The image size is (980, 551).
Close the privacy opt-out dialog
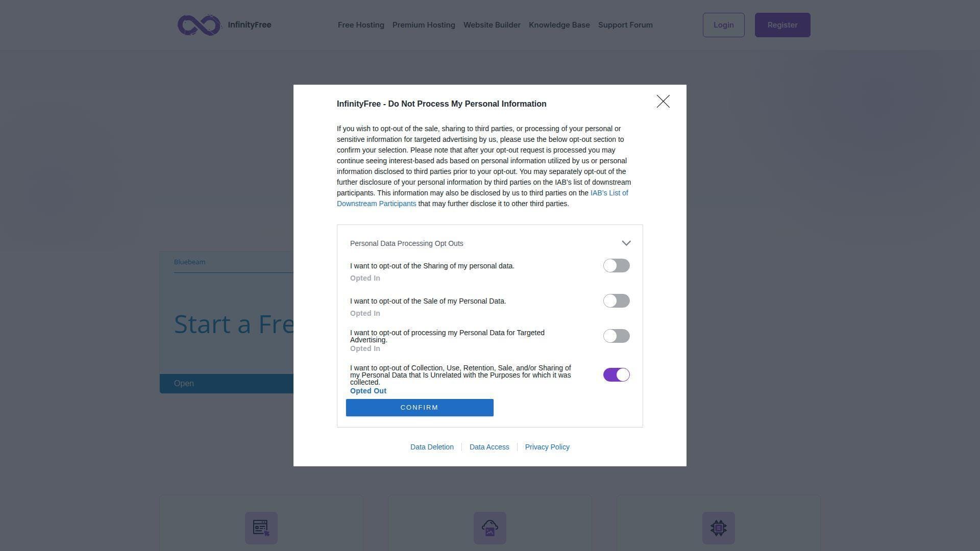[663, 102]
